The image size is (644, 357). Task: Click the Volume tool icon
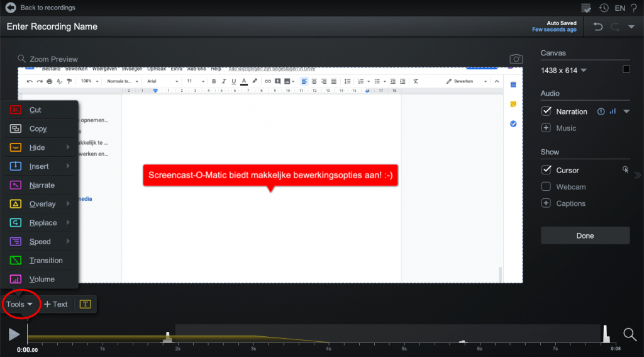coord(15,280)
